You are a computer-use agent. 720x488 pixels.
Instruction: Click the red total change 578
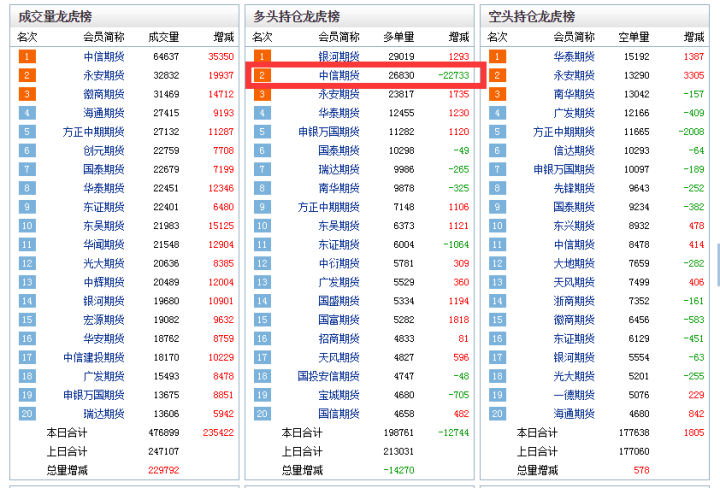[x=641, y=470]
